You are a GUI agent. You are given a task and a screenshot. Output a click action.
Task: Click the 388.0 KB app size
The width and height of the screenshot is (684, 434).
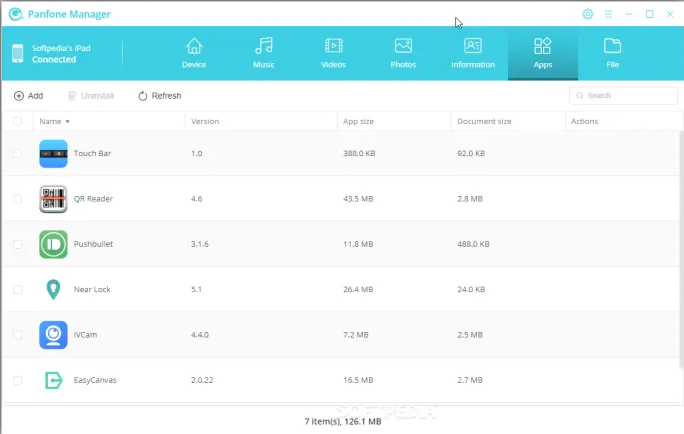click(x=359, y=153)
